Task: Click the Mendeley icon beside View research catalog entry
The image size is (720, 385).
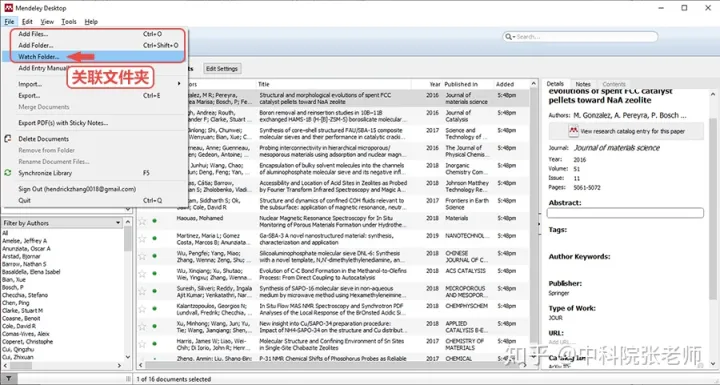Action: tap(573, 131)
